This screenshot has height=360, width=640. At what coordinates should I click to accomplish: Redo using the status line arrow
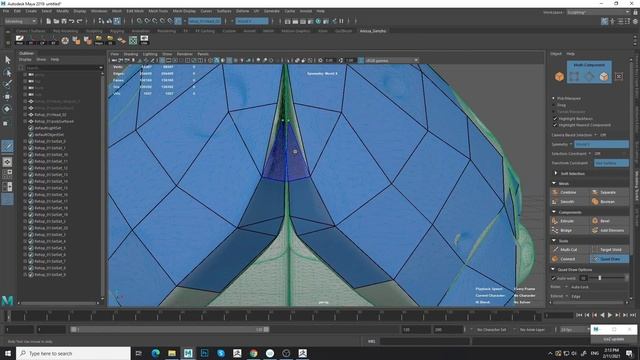pos(80,21)
